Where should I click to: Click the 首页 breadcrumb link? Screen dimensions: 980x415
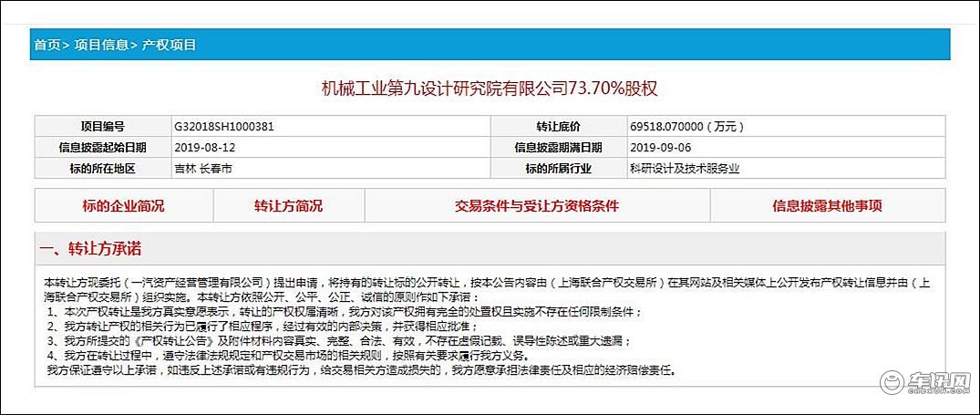coord(47,45)
